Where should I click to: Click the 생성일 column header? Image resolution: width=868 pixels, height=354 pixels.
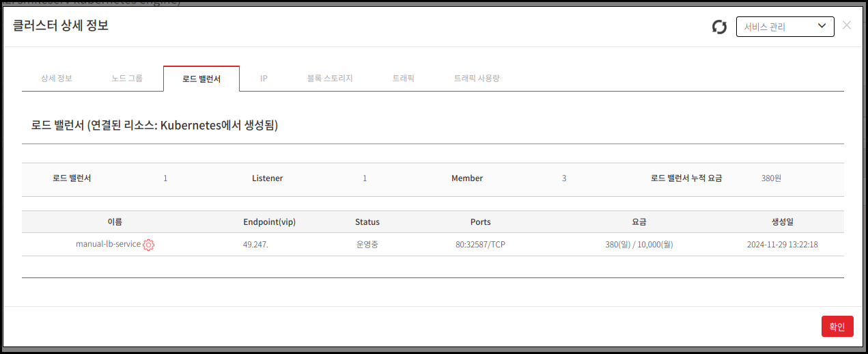coord(783,222)
